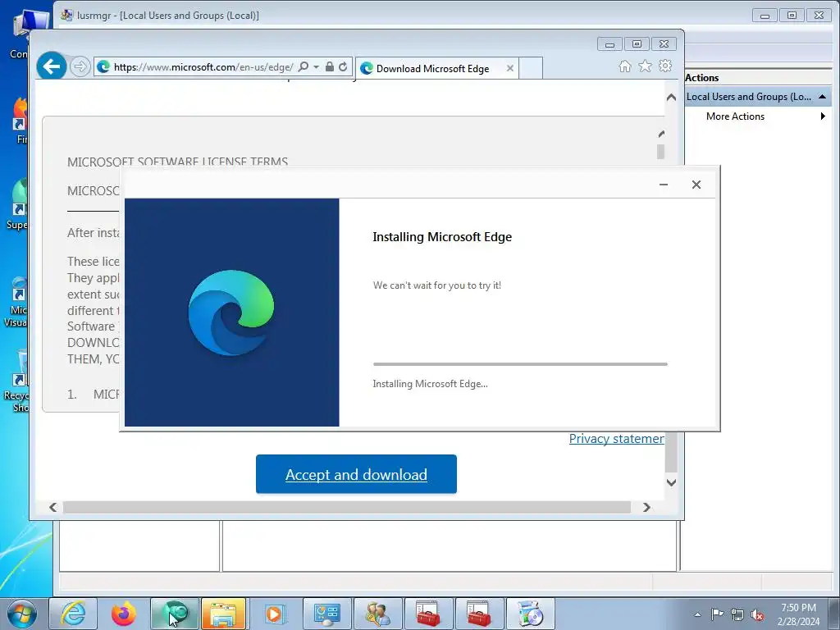Click the Installing Microsoft Edge heading

442,237
